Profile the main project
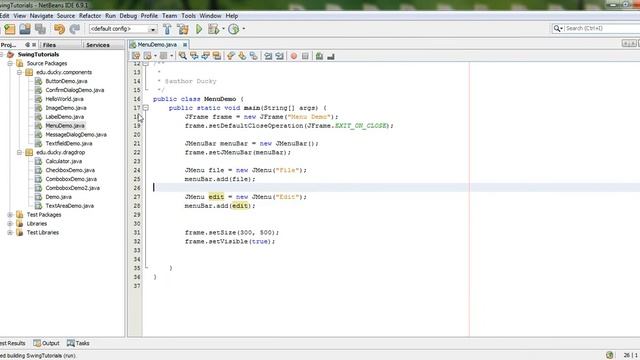The width and height of the screenshot is (640, 360). coord(233,29)
